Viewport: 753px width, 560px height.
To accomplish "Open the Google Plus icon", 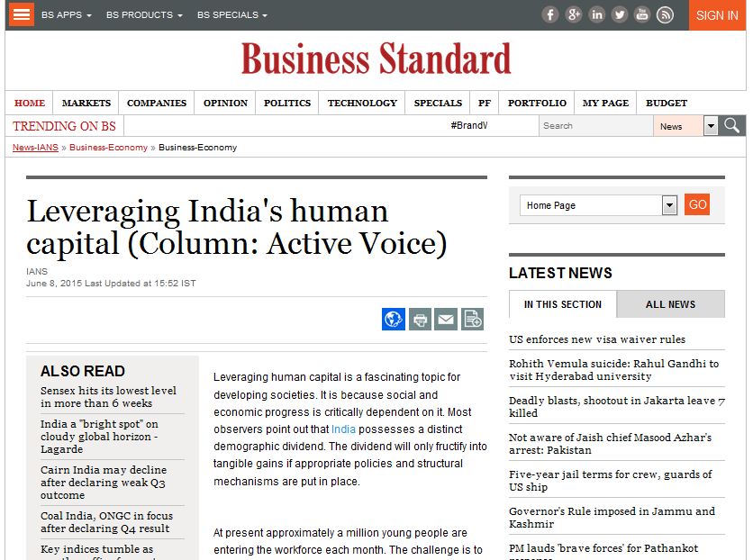I will [x=574, y=15].
